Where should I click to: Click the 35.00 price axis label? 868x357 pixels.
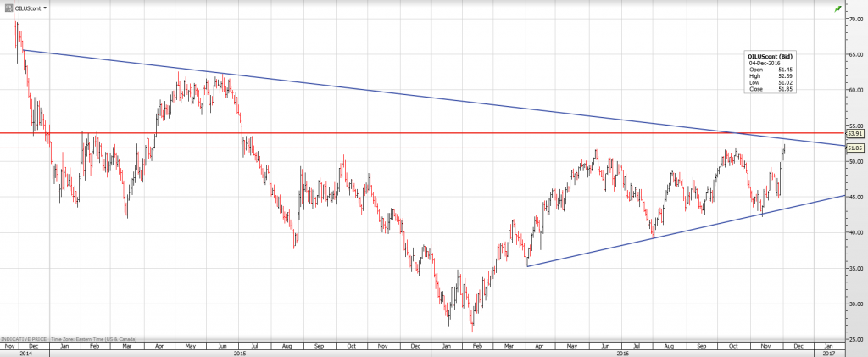(854, 269)
